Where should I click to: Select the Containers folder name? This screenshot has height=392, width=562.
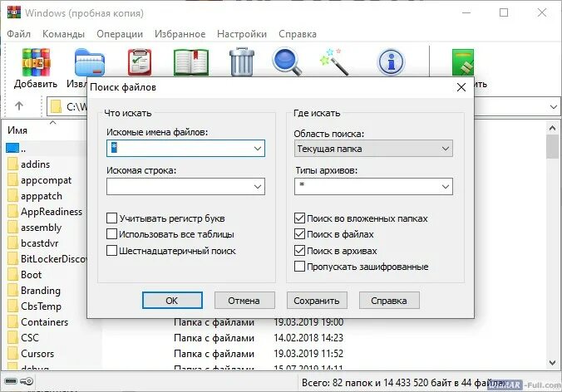tap(44, 322)
